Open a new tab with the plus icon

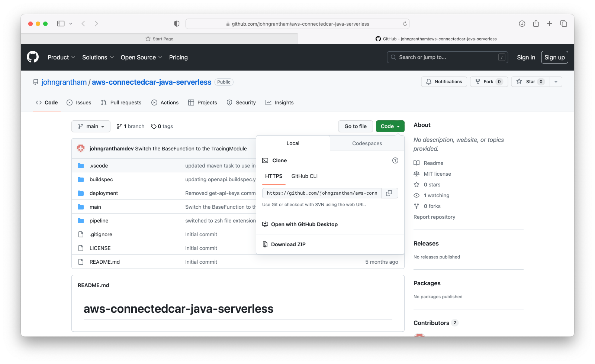pyautogui.click(x=550, y=24)
